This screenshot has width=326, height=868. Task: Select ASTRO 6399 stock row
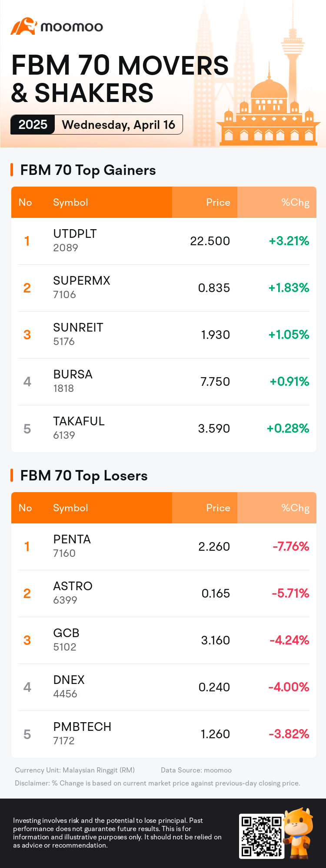164,593
